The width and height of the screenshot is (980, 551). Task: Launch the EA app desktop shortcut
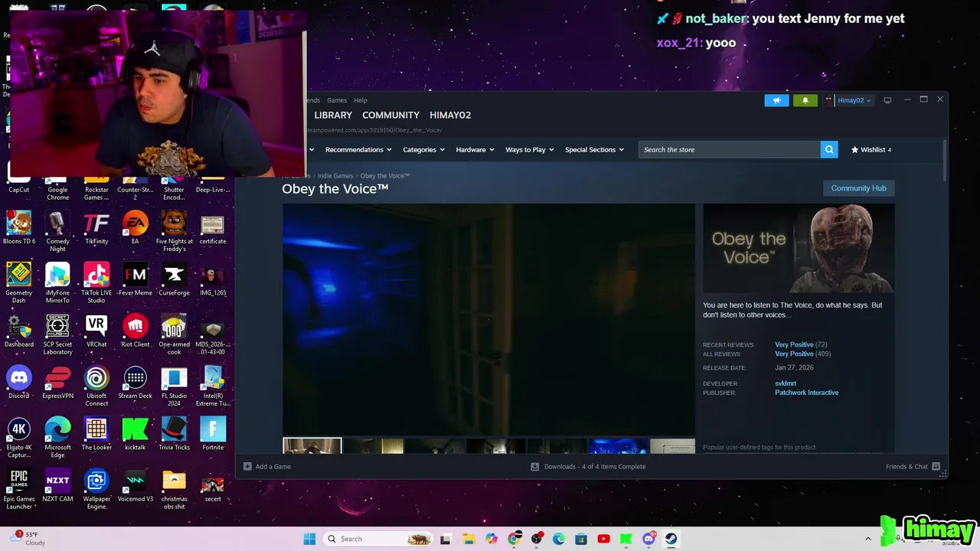click(136, 228)
